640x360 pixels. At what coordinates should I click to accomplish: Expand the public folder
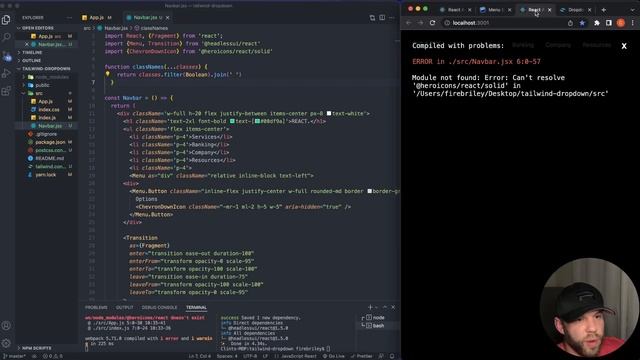coord(46,85)
